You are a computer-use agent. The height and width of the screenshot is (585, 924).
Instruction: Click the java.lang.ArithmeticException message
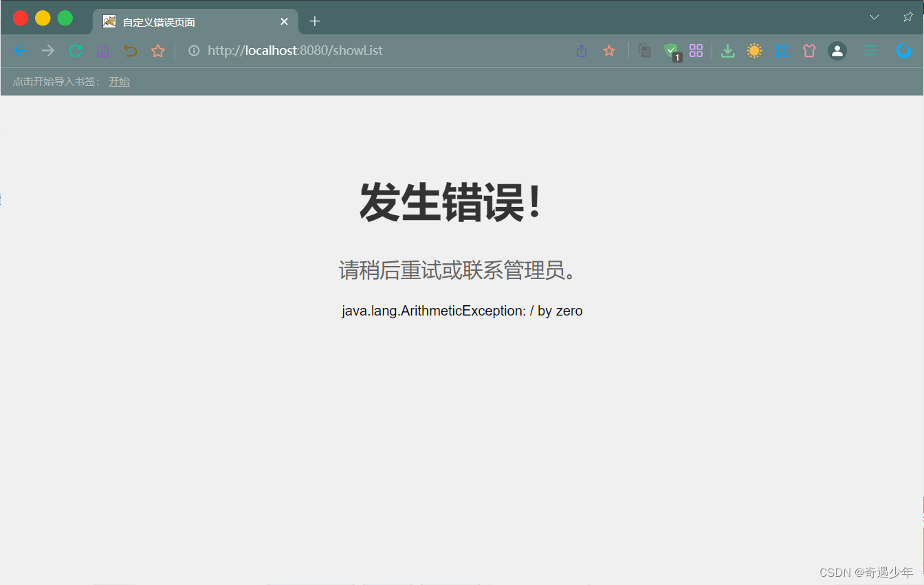click(x=462, y=311)
